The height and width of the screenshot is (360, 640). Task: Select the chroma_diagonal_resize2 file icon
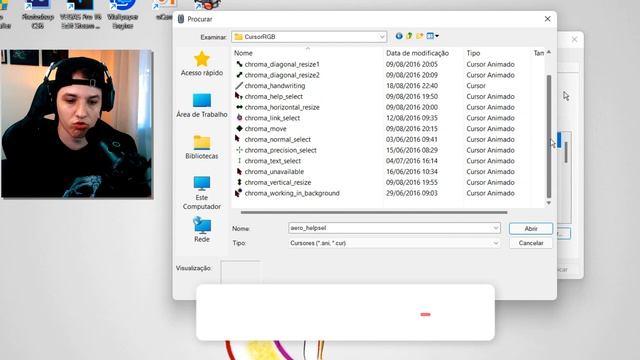[239, 75]
